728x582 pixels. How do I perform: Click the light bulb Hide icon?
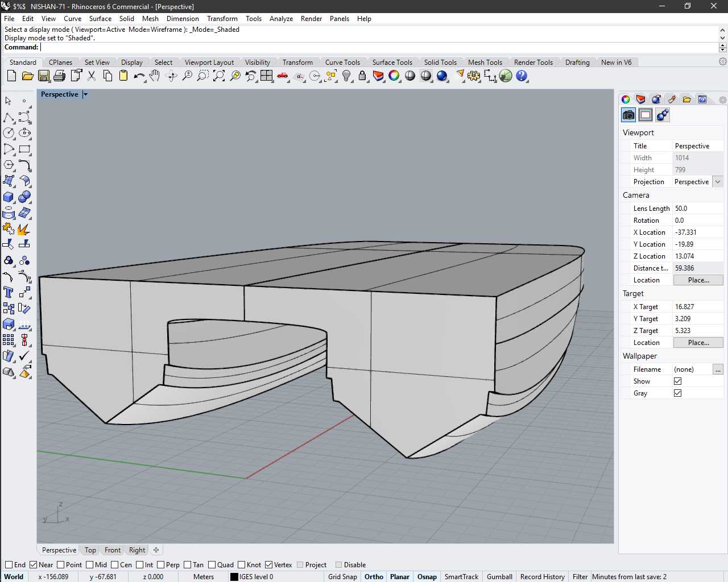point(346,76)
